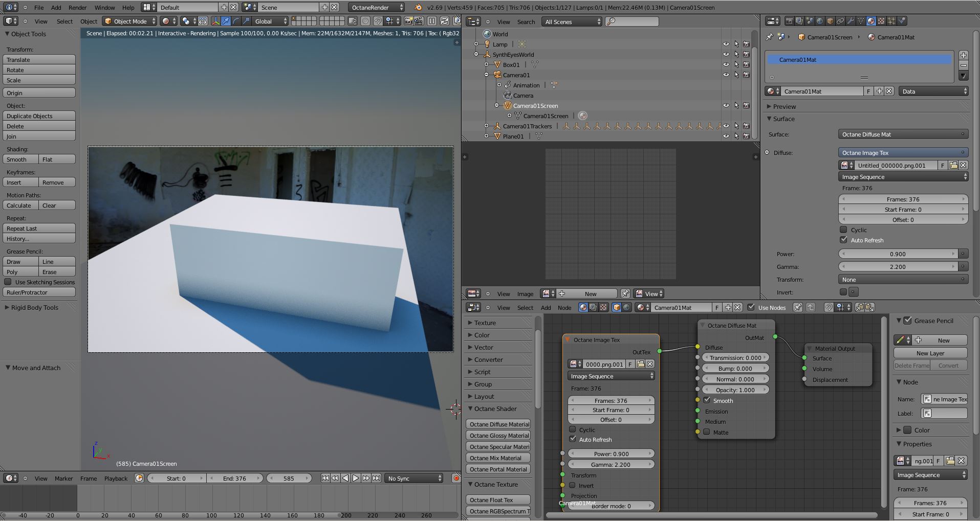The height and width of the screenshot is (521, 980).
Task: Open Modifiers properties tab wrench icon
Action: (x=851, y=21)
